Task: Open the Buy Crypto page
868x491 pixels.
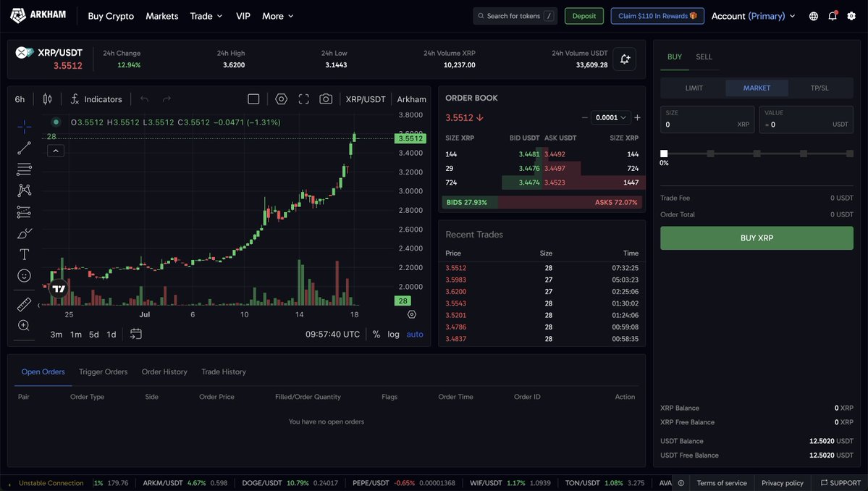Action: (x=111, y=16)
